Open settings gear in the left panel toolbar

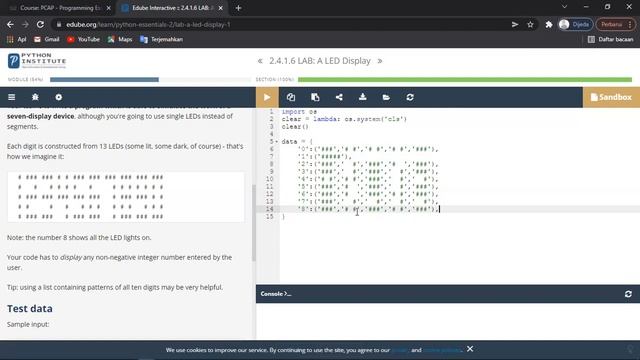point(59,97)
